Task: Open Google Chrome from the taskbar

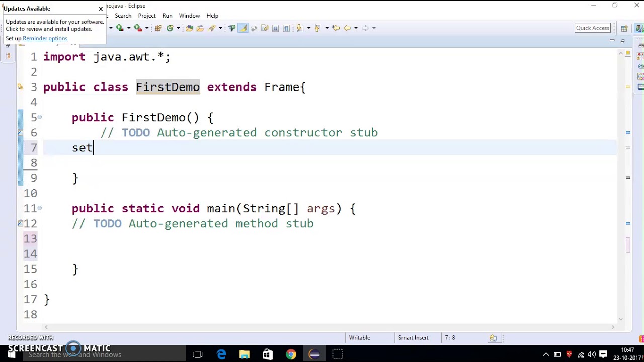Action: coord(291,355)
